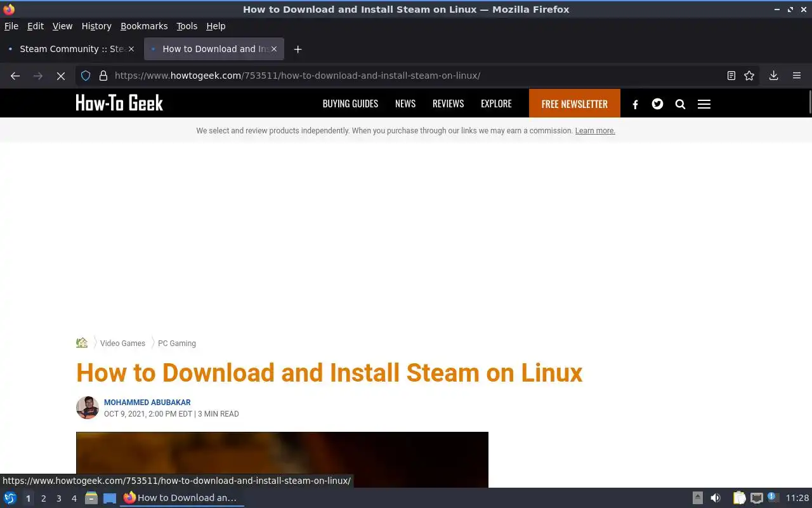
Task: Open the Explore nav link
Action: coord(496,104)
